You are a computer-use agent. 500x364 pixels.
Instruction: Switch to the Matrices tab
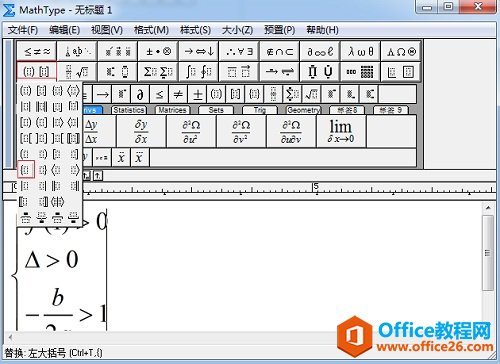point(172,110)
